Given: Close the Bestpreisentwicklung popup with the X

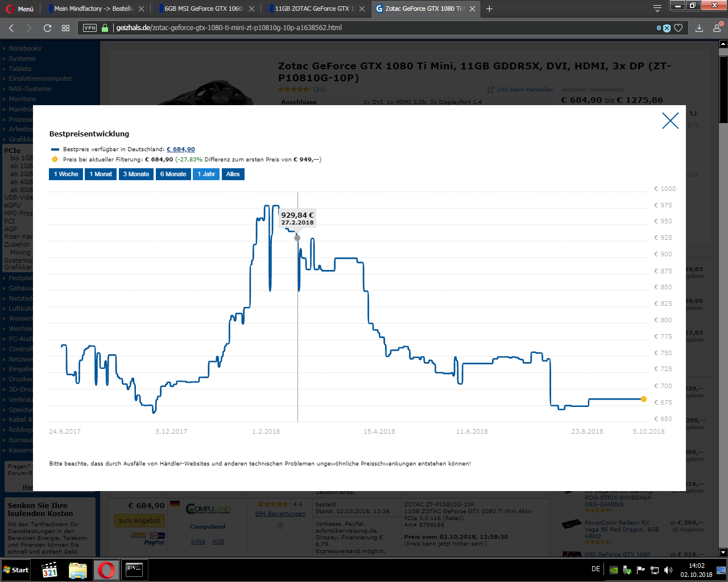Looking at the screenshot, I should [671, 120].
